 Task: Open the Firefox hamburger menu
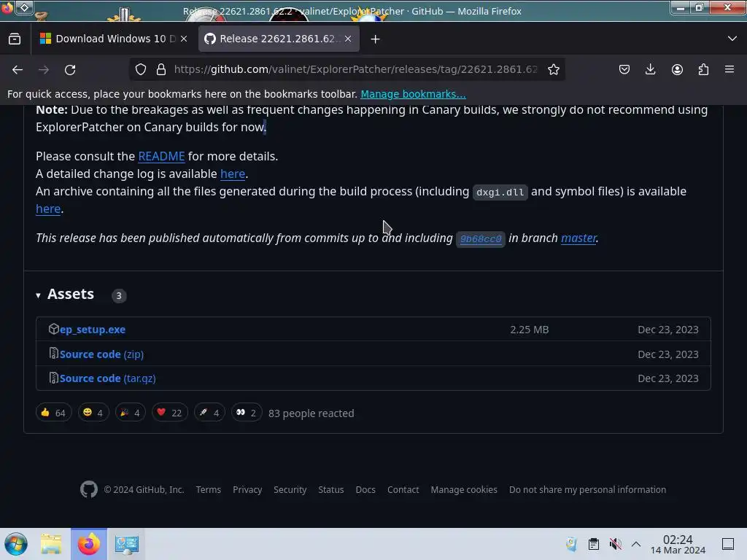point(729,69)
